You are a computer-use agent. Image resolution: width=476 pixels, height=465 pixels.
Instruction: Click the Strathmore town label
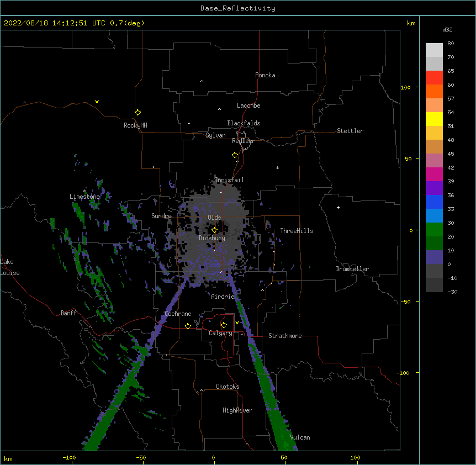[285, 336]
